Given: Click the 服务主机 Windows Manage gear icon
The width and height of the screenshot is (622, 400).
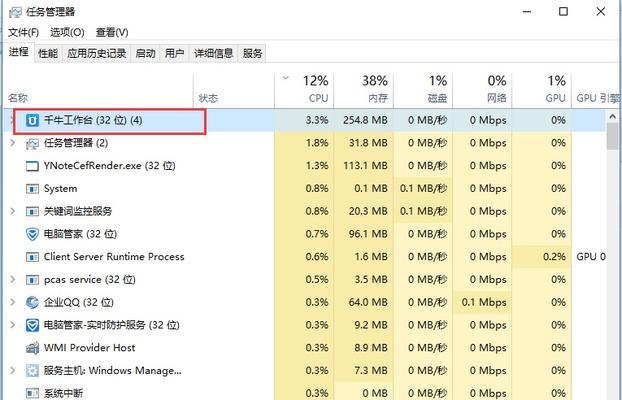Looking at the screenshot, I should pyautogui.click(x=32, y=371).
